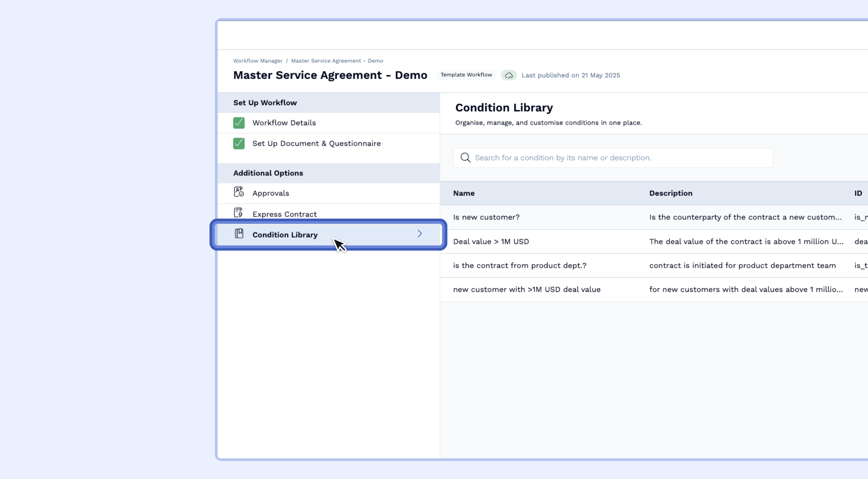Select the Workflow Details step
This screenshot has height=479, width=868.
(284, 123)
